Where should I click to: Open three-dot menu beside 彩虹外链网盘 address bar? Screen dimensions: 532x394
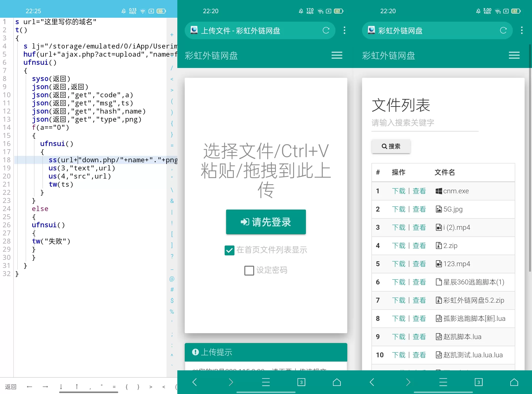(x=522, y=30)
